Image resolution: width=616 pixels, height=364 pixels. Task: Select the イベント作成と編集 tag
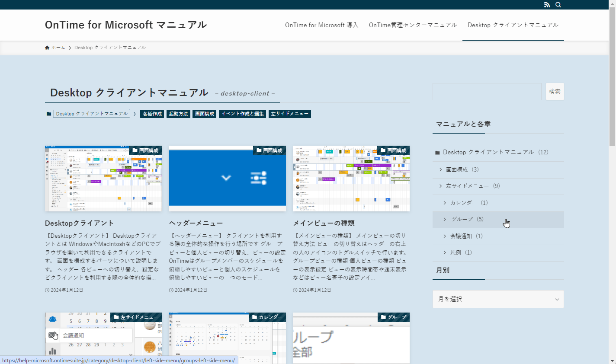pos(242,114)
